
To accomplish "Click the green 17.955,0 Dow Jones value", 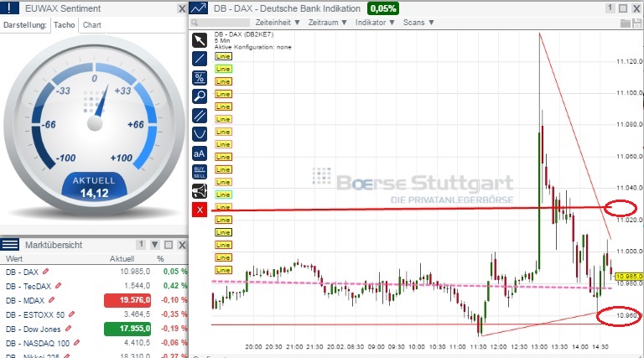I will pyautogui.click(x=127, y=329).
